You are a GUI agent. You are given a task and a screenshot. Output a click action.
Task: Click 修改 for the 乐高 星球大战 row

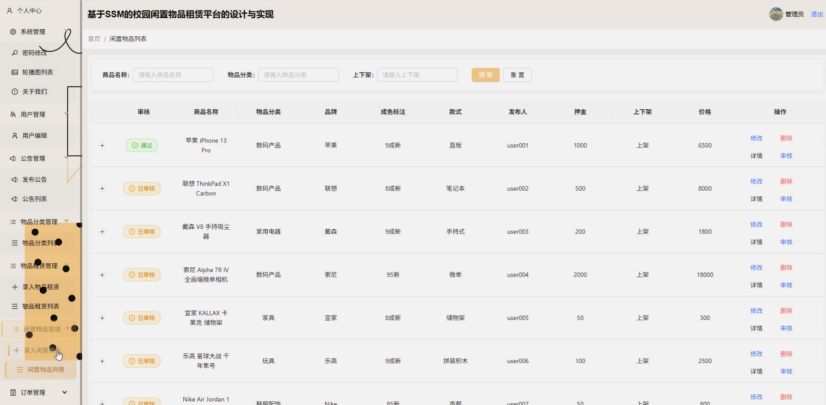[x=756, y=354]
